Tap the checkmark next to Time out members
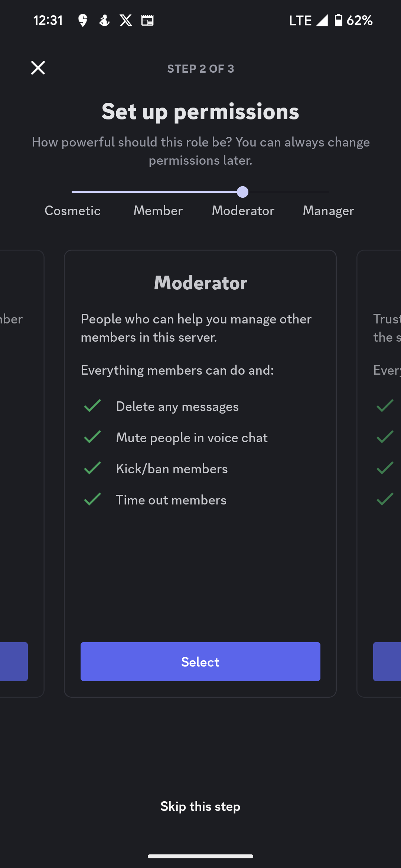The image size is (401, 868). point(92,499)
